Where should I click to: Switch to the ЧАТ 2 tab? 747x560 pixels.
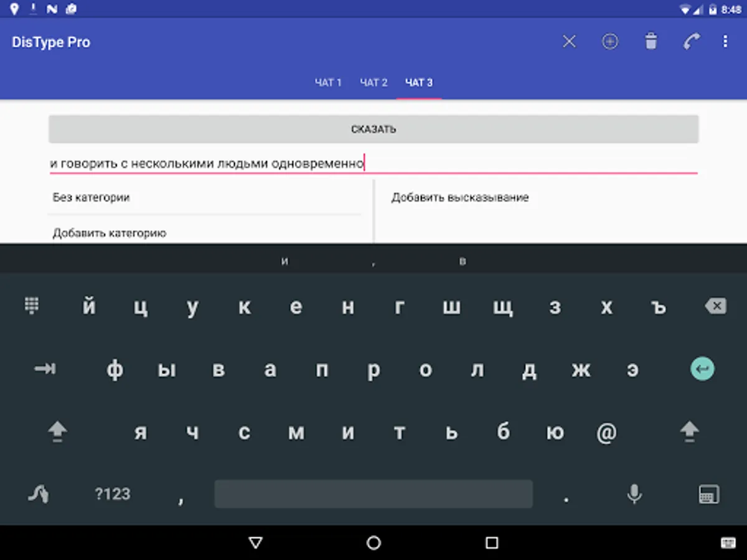[374, 83]
